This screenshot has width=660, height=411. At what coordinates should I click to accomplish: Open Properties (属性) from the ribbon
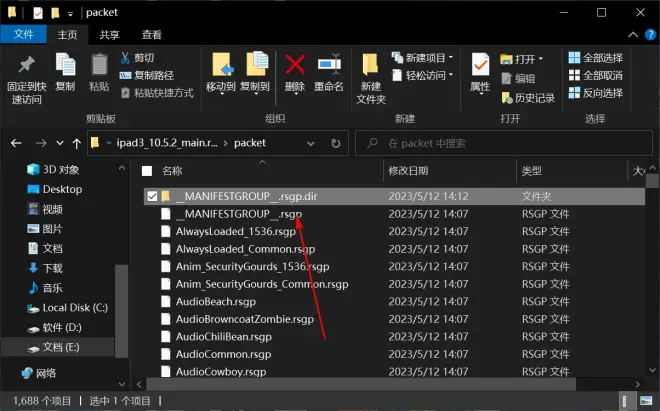click(480, 66)
